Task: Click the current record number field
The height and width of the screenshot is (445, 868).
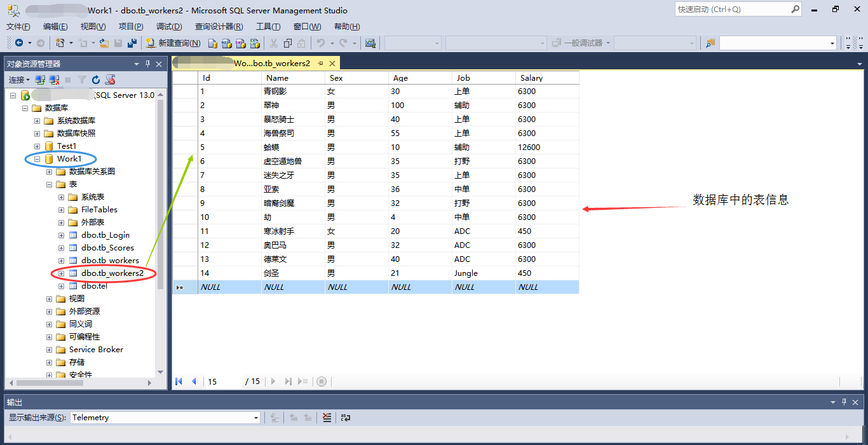Action: coord(224,381)
